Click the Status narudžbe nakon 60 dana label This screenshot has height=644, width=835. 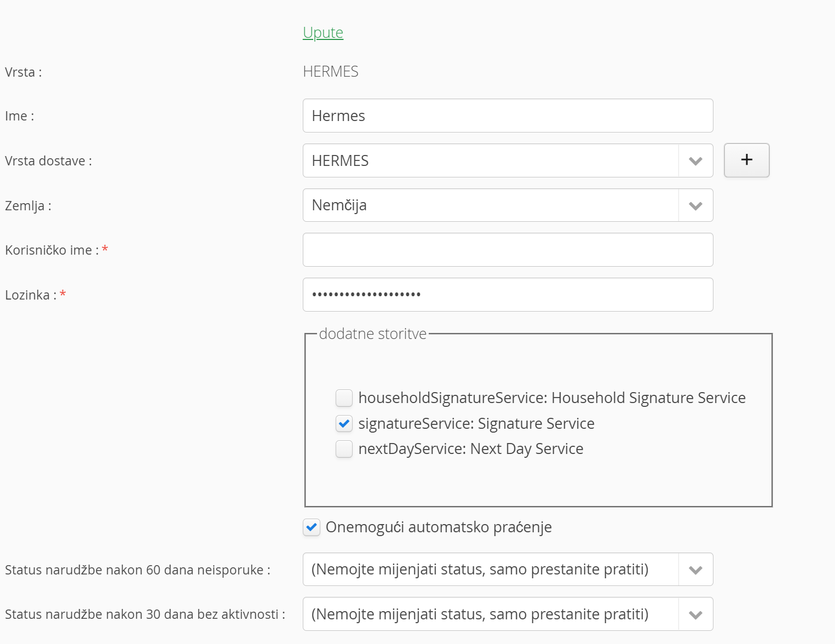(x=137, y=570)
